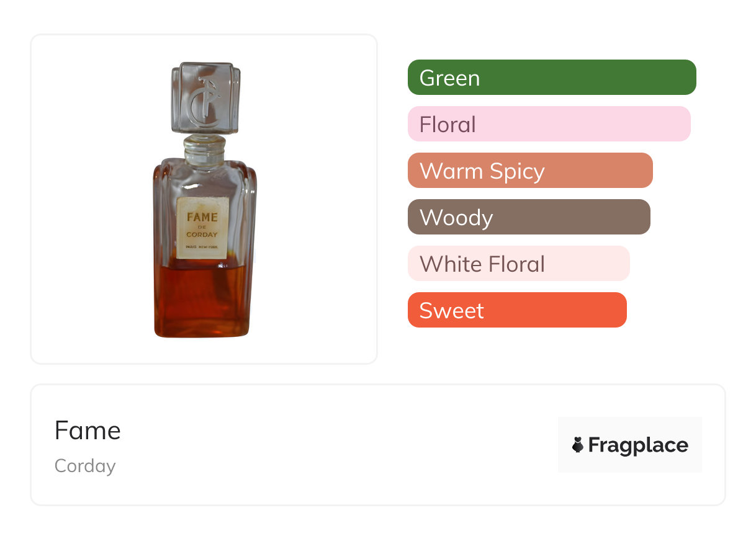Screen dimensions: 756x536
Task: Click the bottle's glass neck collar
Action: [204, 148]
